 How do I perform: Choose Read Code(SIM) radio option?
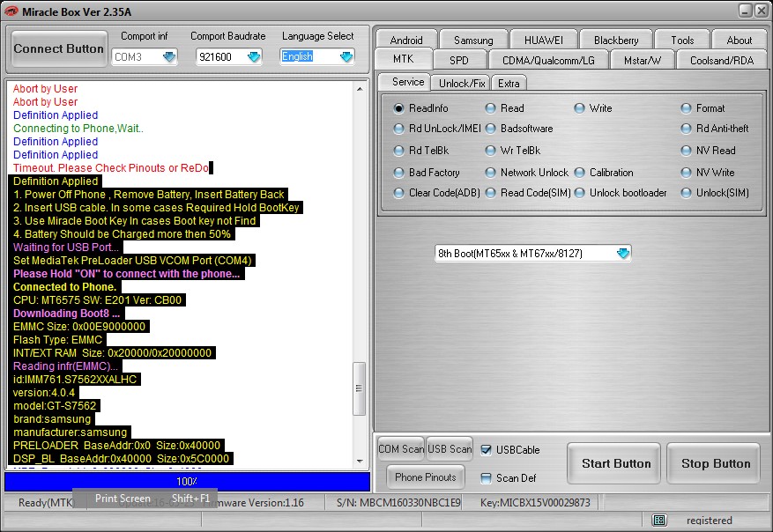point(491,193)
